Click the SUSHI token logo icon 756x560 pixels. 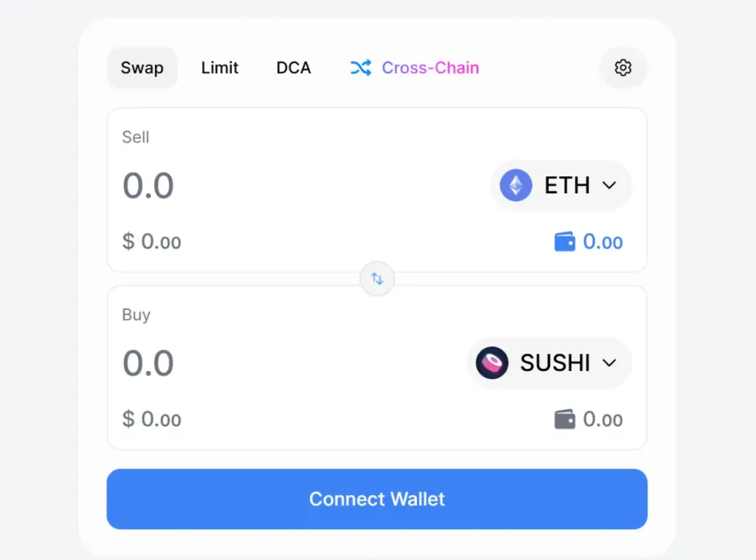[492, 363]
